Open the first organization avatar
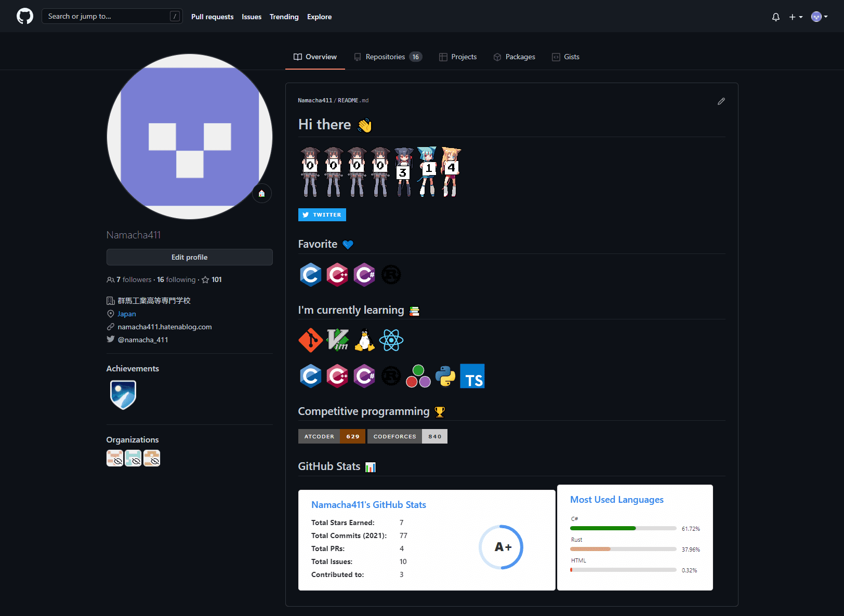The image size is (844, 616). click(x=115, y=458)
